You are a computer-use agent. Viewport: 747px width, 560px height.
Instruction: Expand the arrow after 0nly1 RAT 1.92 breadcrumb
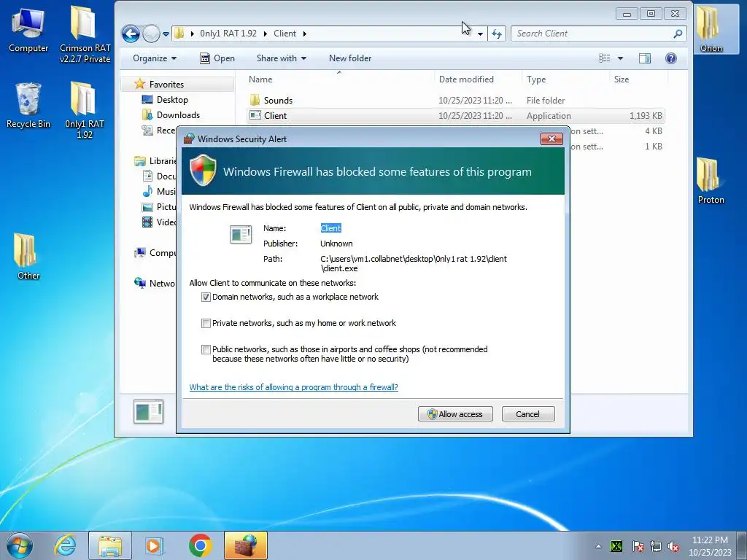click(266, 34)
